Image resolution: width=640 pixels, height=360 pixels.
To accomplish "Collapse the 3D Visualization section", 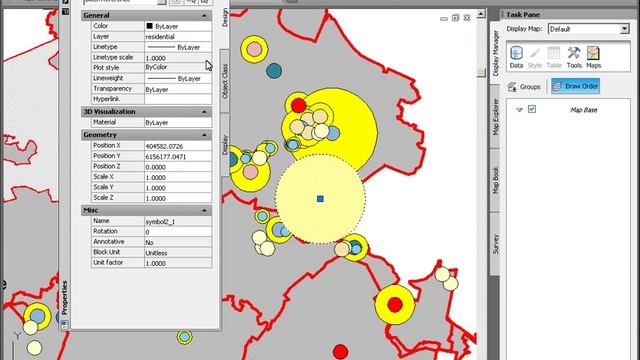I will (204, 112).
